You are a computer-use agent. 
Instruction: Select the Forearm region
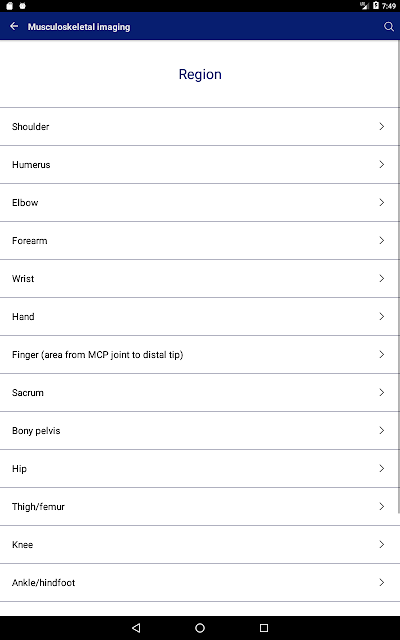[x=200, y=240]
